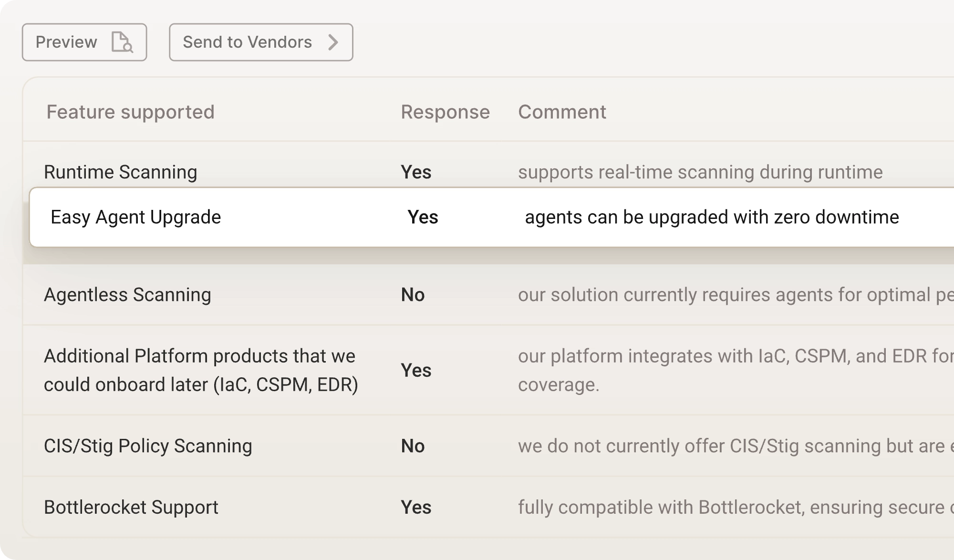Click the Send to Vendors button
The height and width of the screenshot is (560, 954).
click(x=260, y=42)
